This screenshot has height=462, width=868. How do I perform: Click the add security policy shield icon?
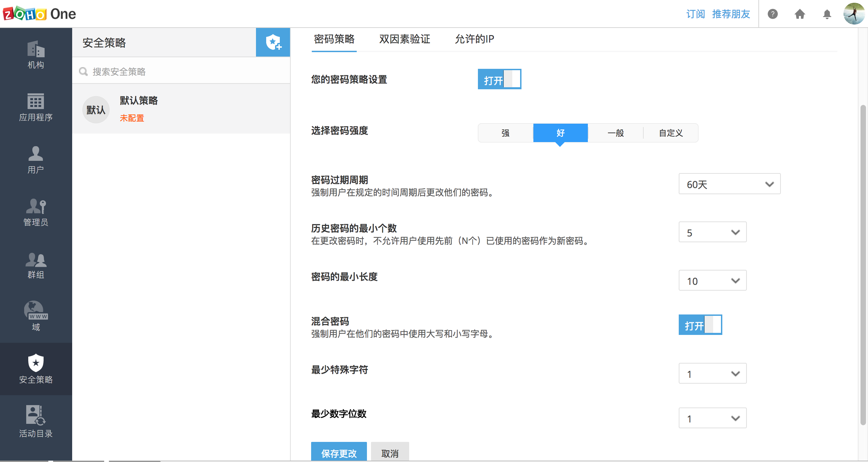point(273,42)
